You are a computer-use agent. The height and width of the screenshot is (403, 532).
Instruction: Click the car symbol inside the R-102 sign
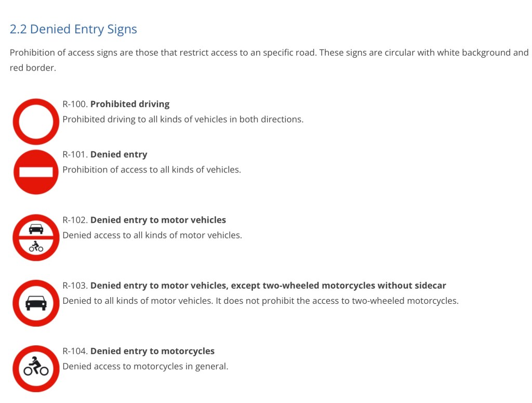tap(36, 229)
